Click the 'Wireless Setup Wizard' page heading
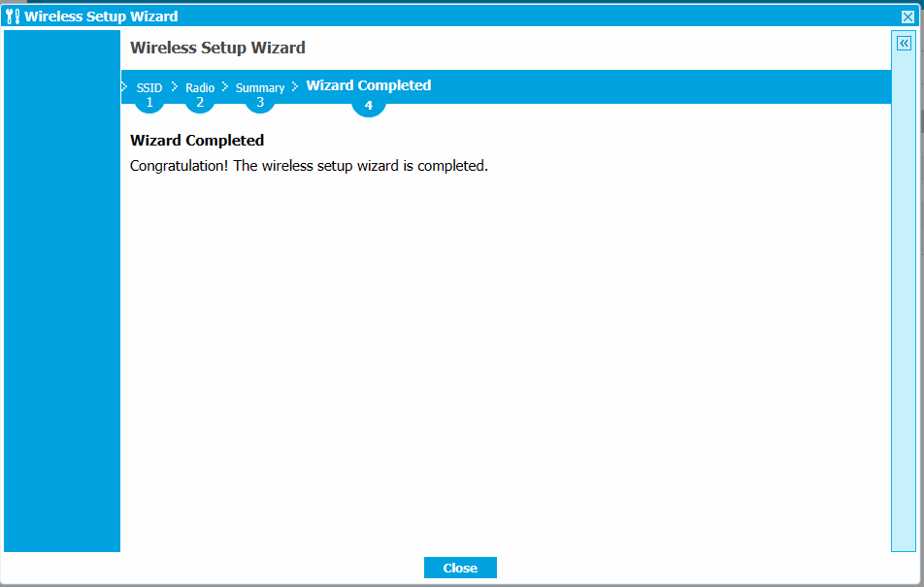Screen dimensions: 924x587 (x=217, y=48)
